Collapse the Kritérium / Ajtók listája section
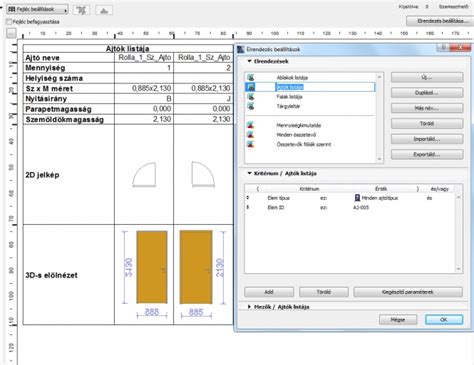Viewport: 474px width, 365px height. (249, 173)
